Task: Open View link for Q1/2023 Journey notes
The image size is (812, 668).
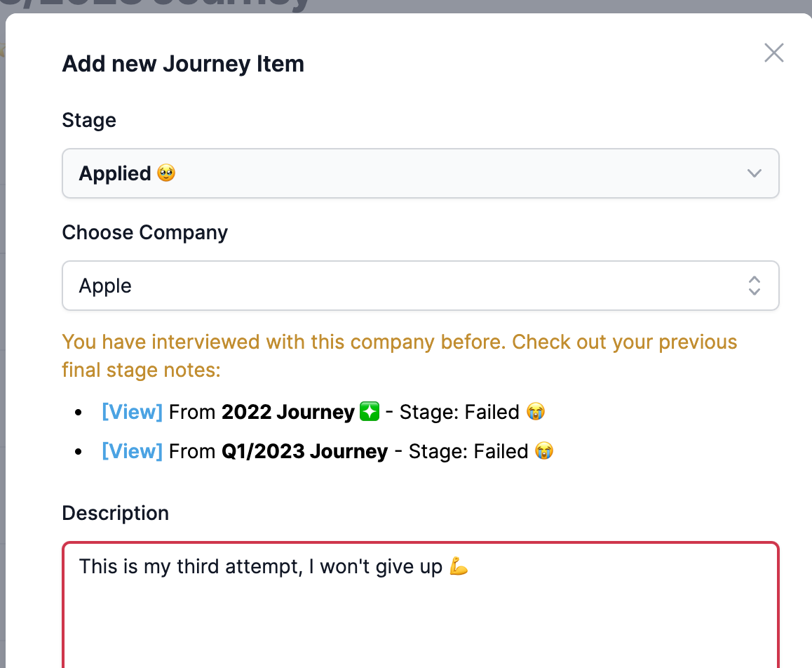Action: tap(132, 451)
